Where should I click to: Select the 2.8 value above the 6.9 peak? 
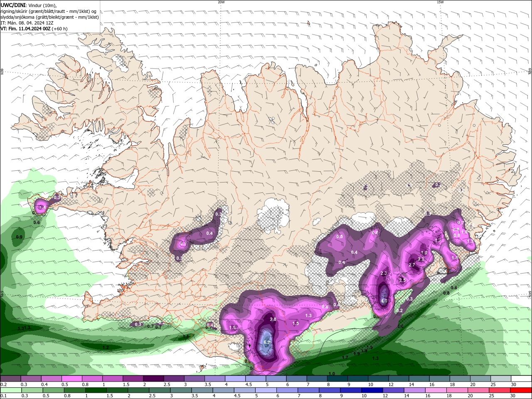click(x=273, y=319)
